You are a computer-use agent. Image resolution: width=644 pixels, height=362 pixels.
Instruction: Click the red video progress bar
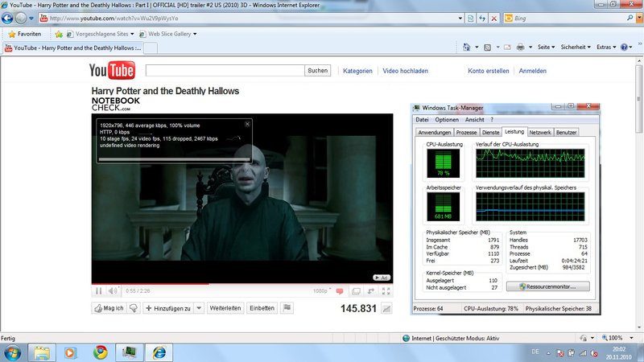click(x=150, y=284)
